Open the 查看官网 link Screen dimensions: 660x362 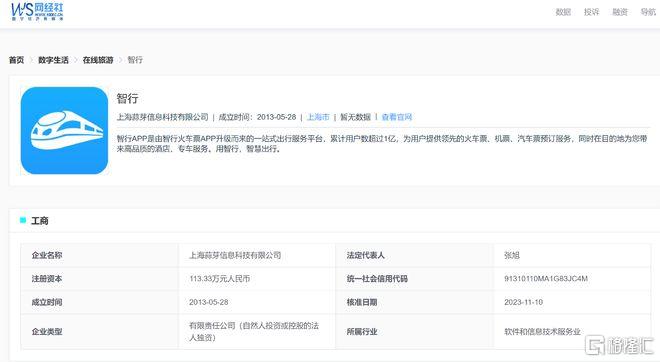(397, 117)
